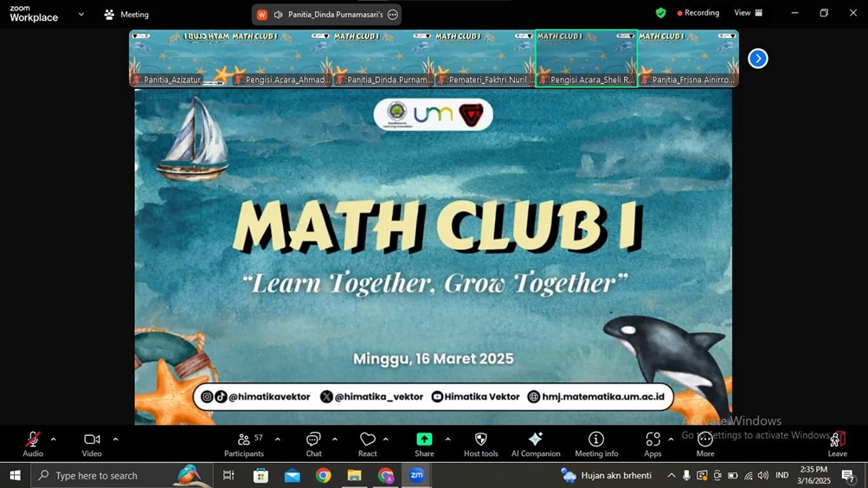Open Zoom Workplace dropdown arrow
Image resolution: width=868 pixels, height=488 pixels.
click(x=80, y=15)
